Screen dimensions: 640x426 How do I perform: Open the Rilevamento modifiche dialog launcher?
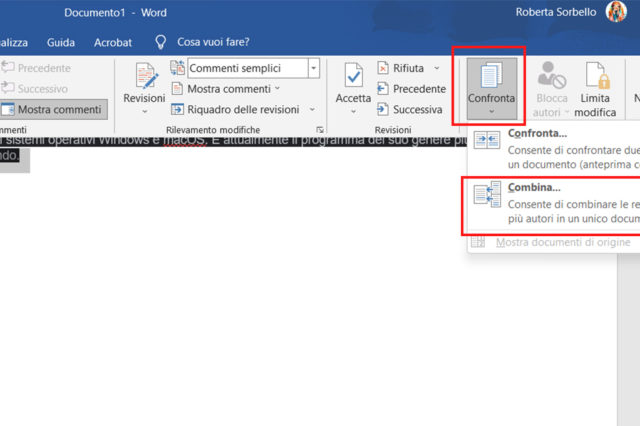pyautogui.click(x=320, y=130)
